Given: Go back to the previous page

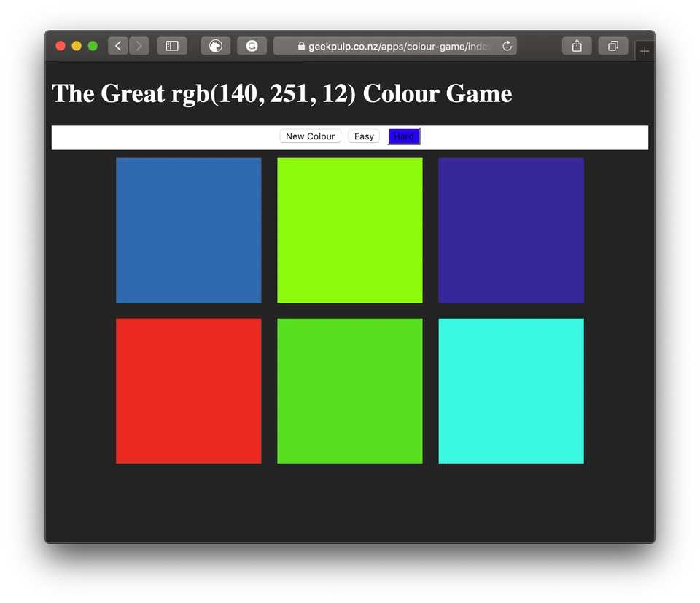Looking at the screenshot, I should [118, 45].
